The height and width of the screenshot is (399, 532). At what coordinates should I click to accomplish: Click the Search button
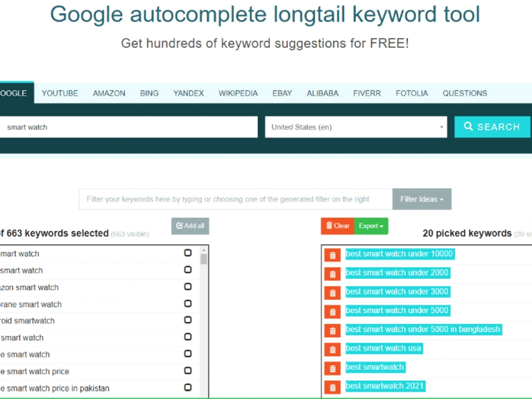492,127
